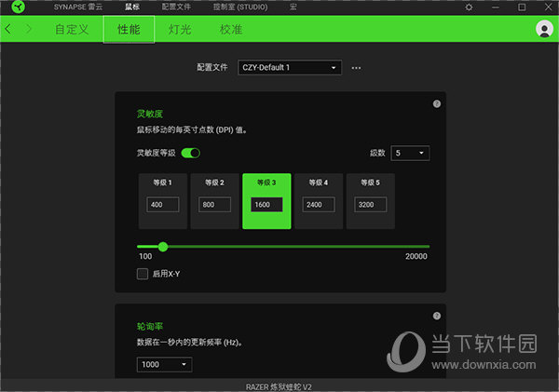Click the 灵敏度 section heading
559x392 pixels.
tap(150, 114)
